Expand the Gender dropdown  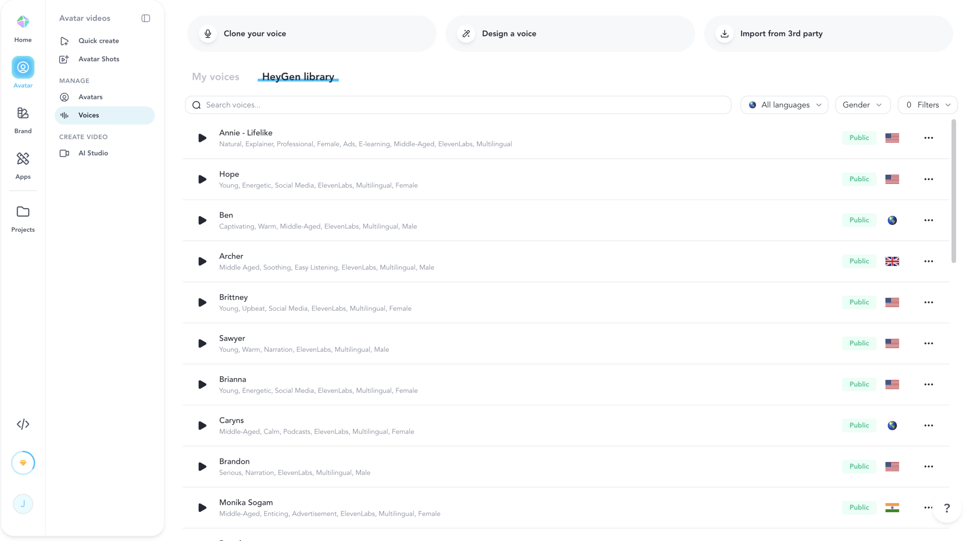point(863,105)
